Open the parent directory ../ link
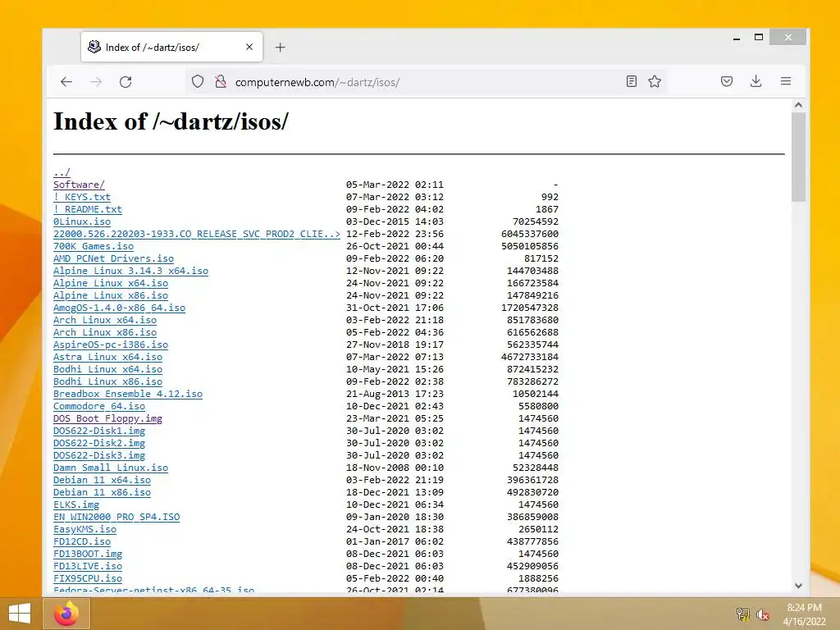Image resolution: width=840 pixels, height=630 pixels. pyautogui.click(x=62, y=172)
